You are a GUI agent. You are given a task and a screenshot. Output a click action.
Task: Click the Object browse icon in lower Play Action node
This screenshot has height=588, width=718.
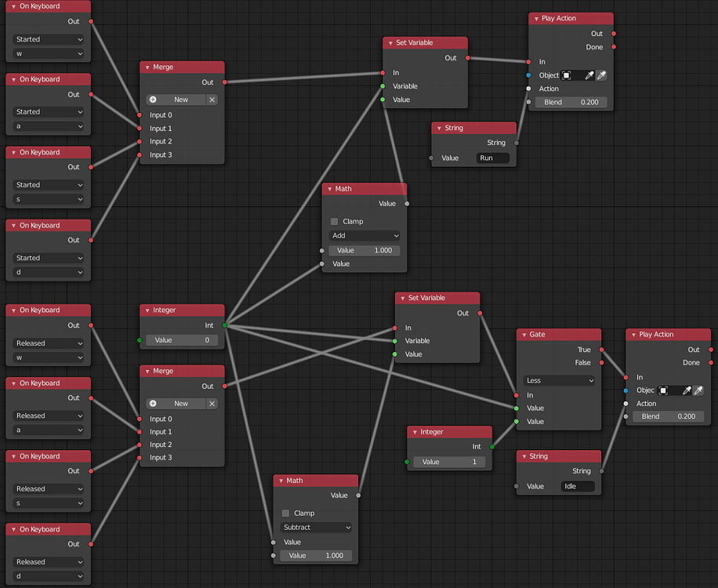[x=664, y=390]
